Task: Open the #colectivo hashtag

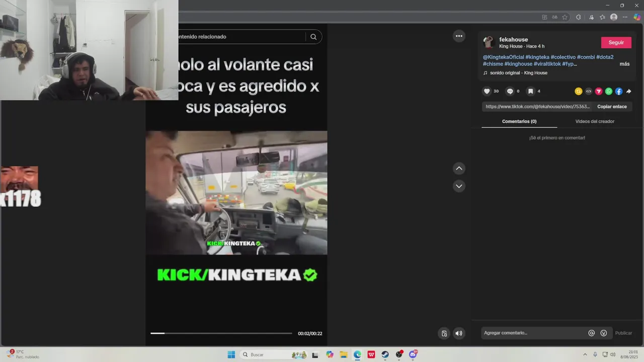Action: pyautogui.click(x=563, y=57)
